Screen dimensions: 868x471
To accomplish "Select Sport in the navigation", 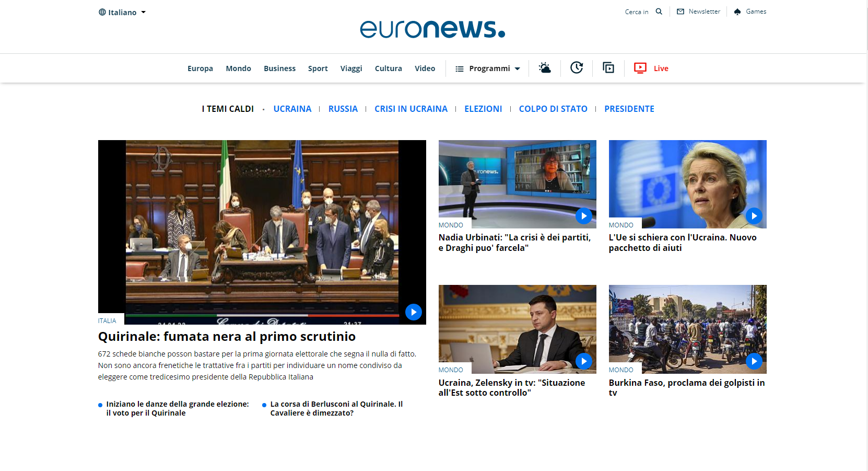I will [x=318, y=68].
